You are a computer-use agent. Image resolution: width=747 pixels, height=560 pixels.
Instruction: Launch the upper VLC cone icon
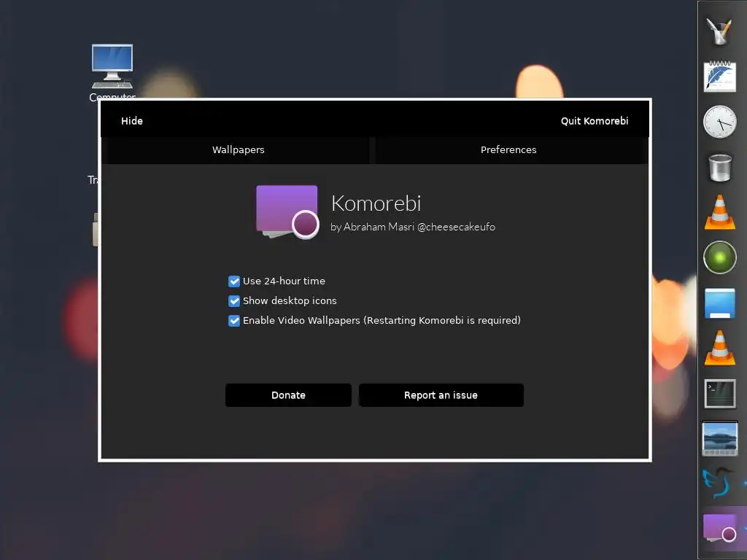pos(719,212)
